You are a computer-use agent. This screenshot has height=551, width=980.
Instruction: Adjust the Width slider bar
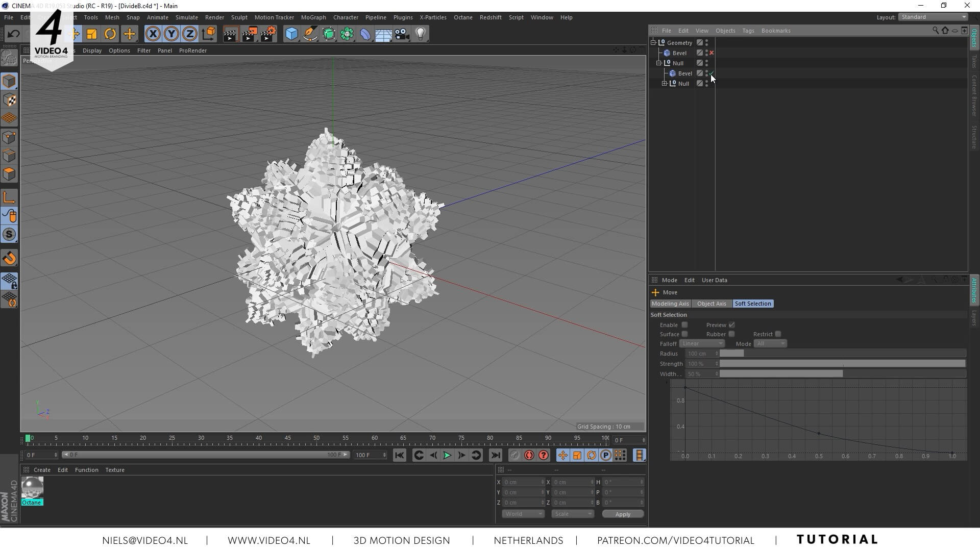(842, 374)
